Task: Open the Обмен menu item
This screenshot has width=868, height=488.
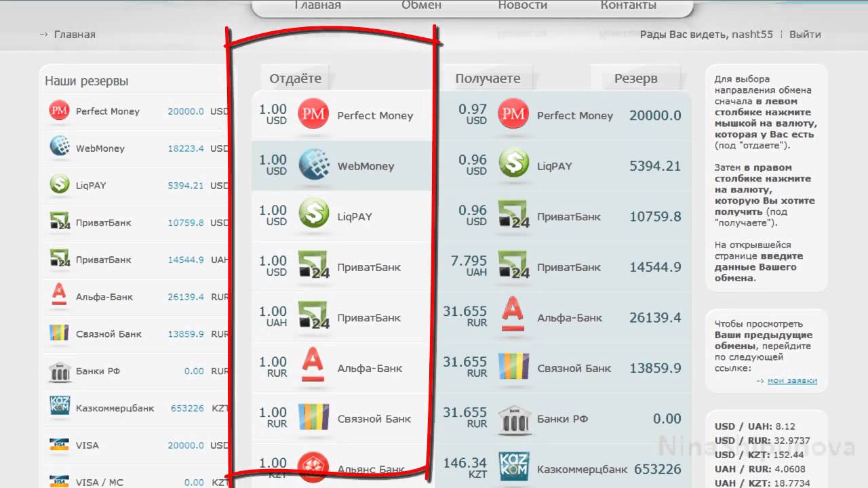Action: [x=421, y=5]
